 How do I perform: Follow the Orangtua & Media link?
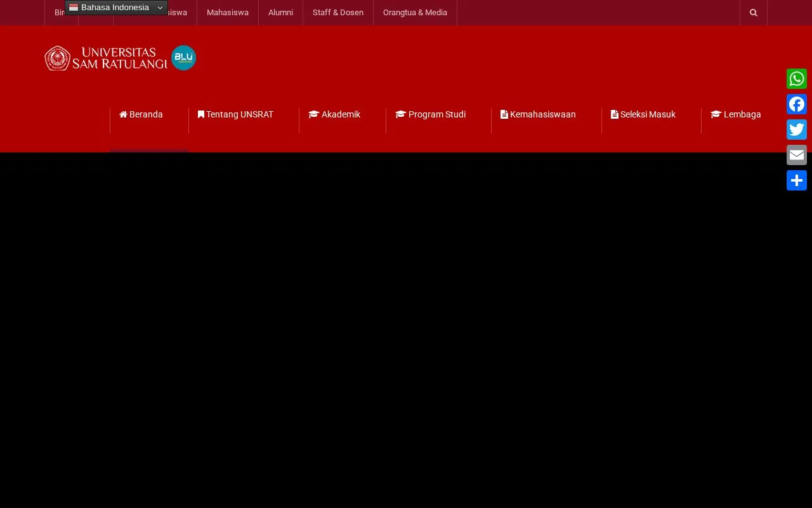(415, 13)
